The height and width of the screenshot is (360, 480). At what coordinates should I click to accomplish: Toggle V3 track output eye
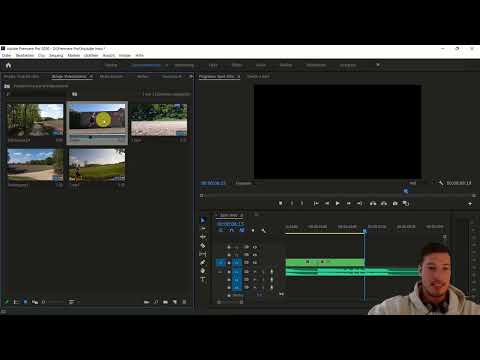(x=255, y=247)
